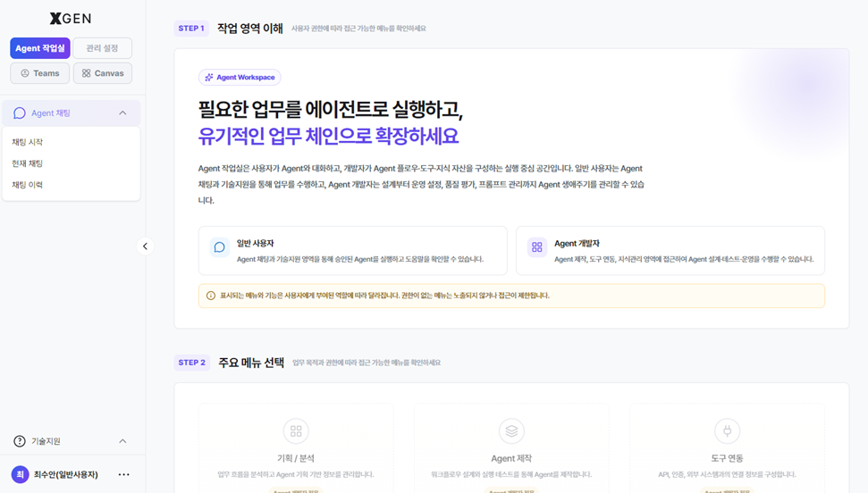The image size is (868, 493).
Task: Select the Agent 개발자 card title
Action: coord(577,244)
